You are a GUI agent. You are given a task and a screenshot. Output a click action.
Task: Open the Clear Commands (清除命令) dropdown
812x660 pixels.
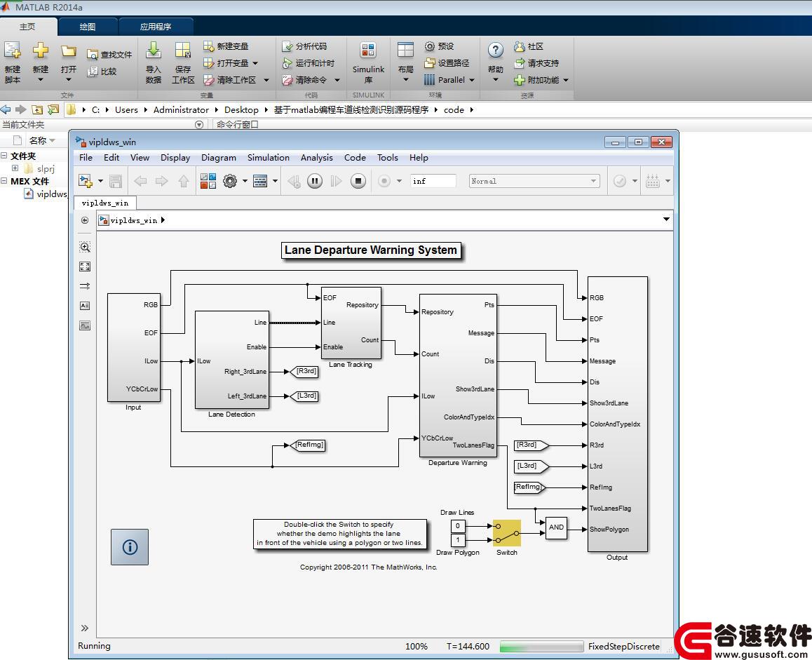pos(337,80)
